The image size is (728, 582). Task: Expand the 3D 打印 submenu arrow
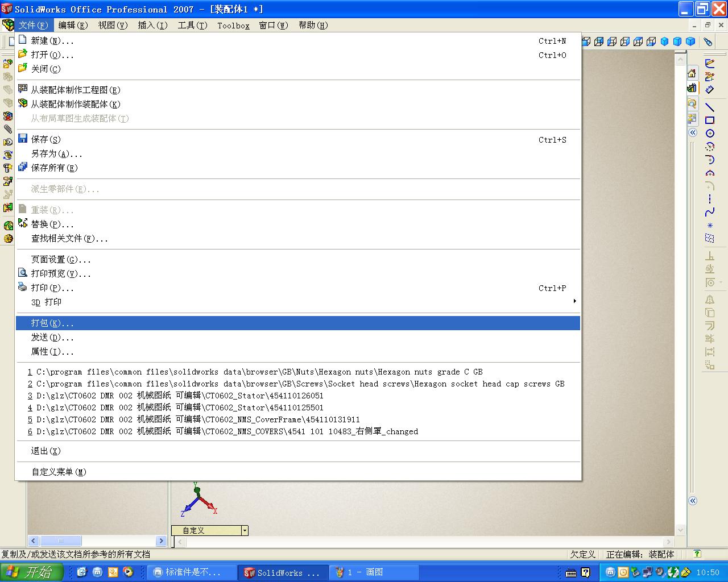(574, 301)
